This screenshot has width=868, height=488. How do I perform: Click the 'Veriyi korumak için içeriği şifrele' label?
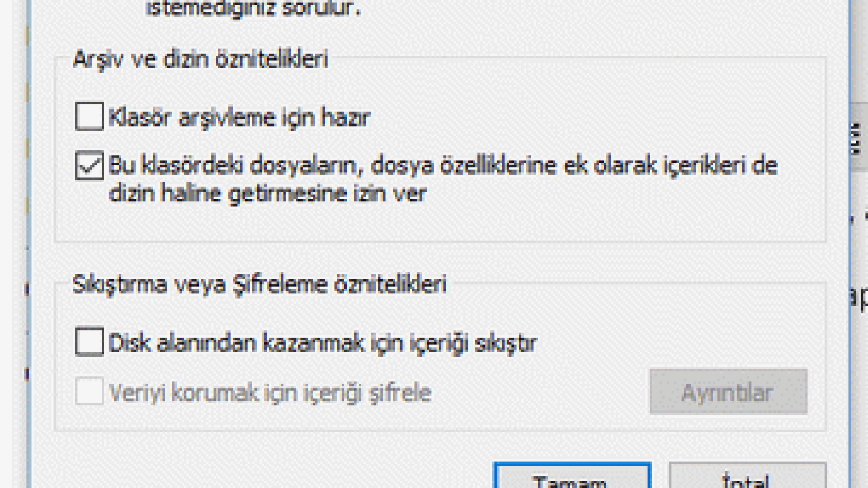click(x=270, y=392)
